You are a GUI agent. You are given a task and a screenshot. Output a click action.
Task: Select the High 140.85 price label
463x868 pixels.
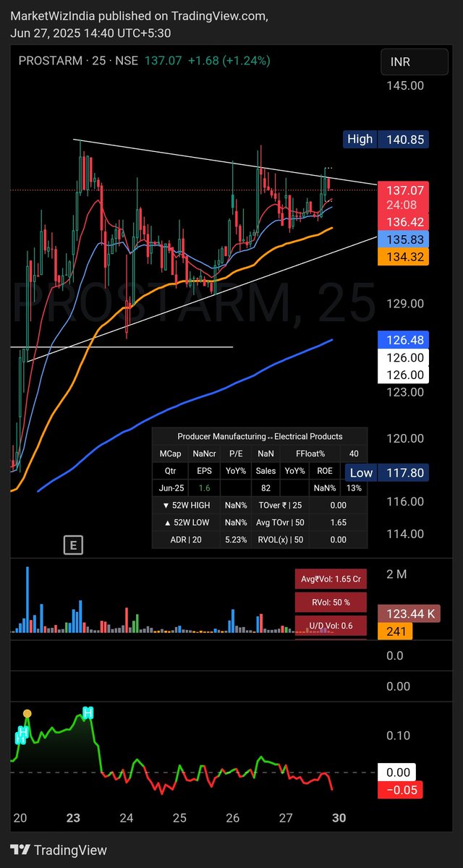point(386,140)
